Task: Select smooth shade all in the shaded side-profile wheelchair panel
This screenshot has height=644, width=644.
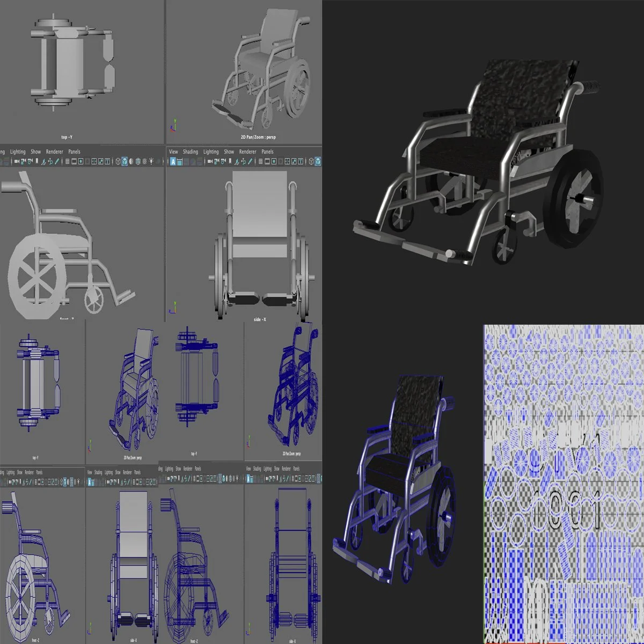Action: 124,162
